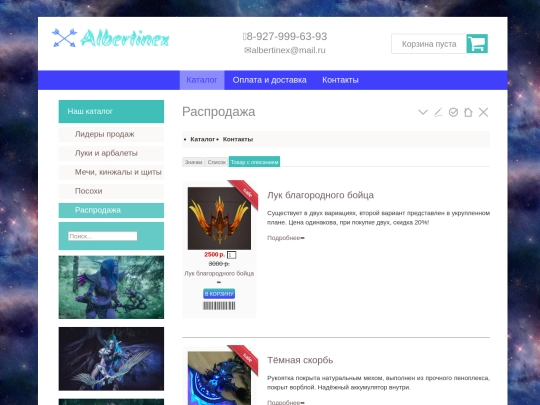Open the purple elf forest sidebar photo
This screenshot has height=405, width=540.
click(111, 287)
